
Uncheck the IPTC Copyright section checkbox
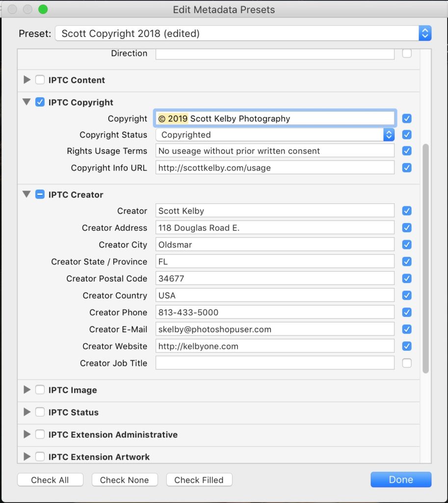40,102
